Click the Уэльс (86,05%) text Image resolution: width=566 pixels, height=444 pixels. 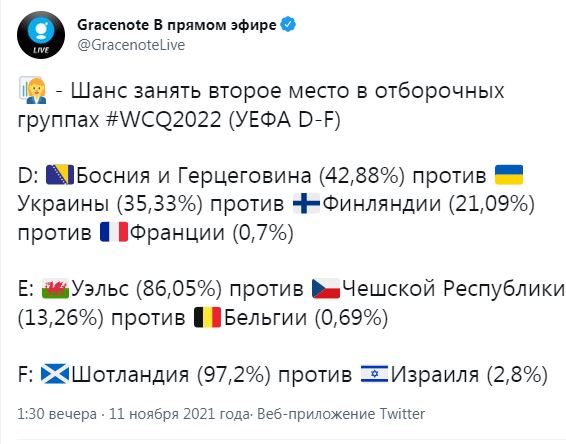tap(147, 289)
